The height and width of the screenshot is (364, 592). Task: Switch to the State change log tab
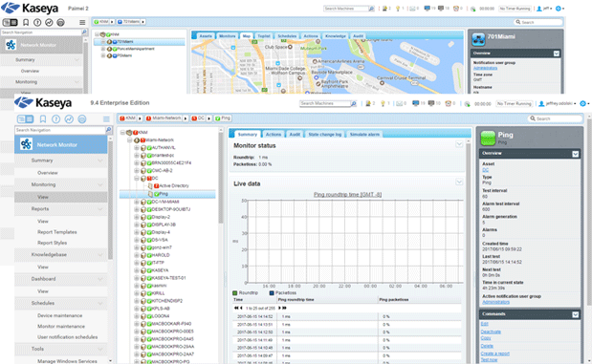(x=325, y=135)
